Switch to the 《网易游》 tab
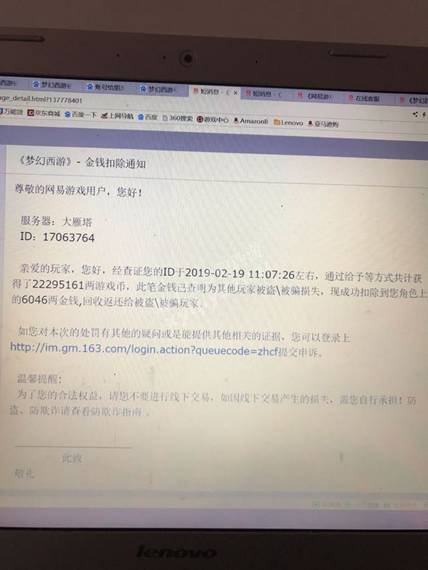 pos(316,96)
